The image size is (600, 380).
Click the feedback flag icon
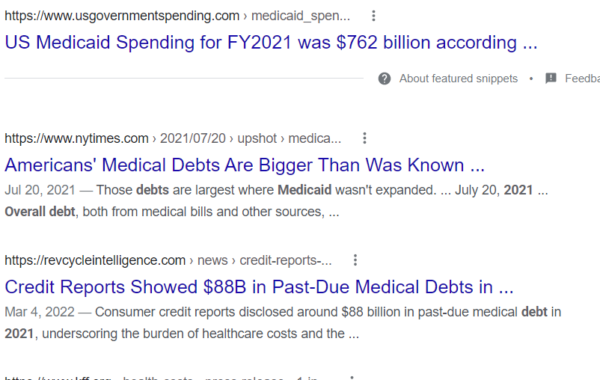[x=551, y=78]
